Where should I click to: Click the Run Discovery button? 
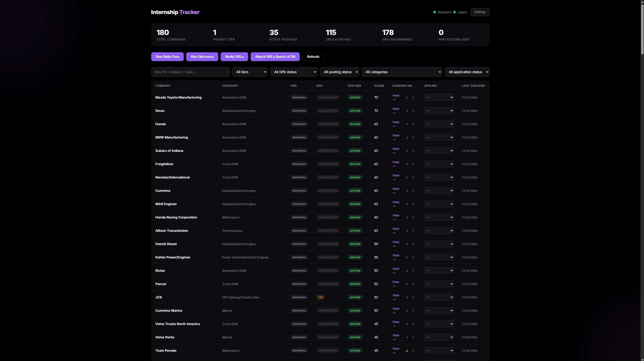pyautogui.click(x=202, y=57)
